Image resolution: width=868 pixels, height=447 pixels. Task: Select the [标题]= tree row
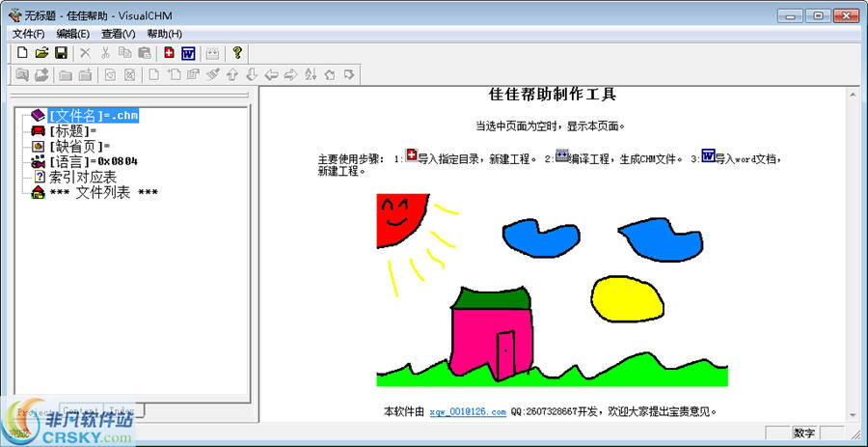[72, 131]
